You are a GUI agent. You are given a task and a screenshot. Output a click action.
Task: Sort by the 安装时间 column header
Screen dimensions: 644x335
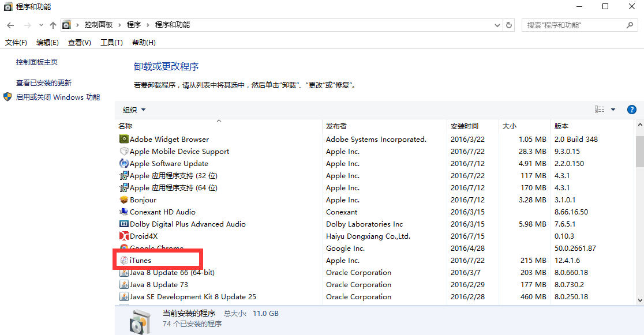point(473,126)
